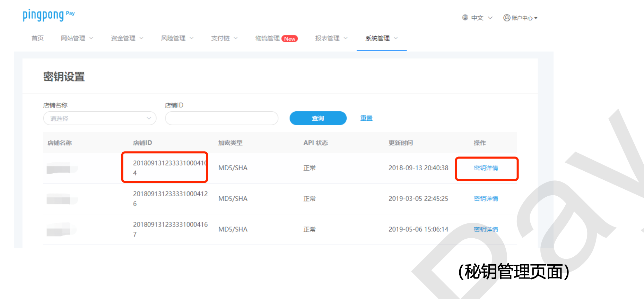Go to the 首页 home tab
The width and height of the screenshot is (644, 299).
pos(37,38)
